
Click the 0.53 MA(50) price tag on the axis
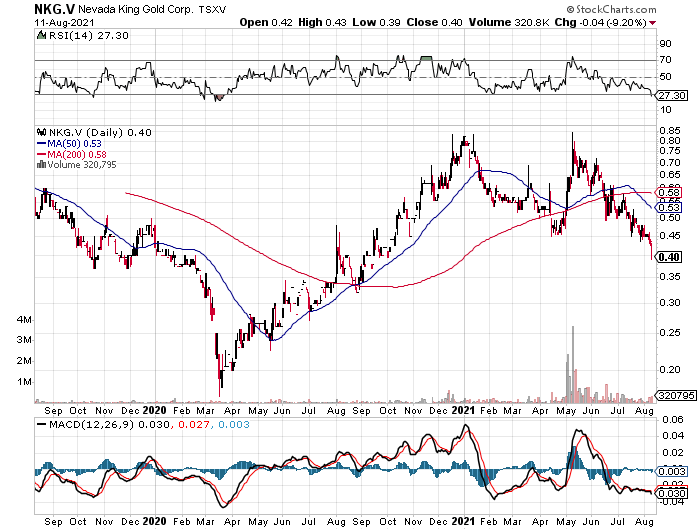point(668,207)
